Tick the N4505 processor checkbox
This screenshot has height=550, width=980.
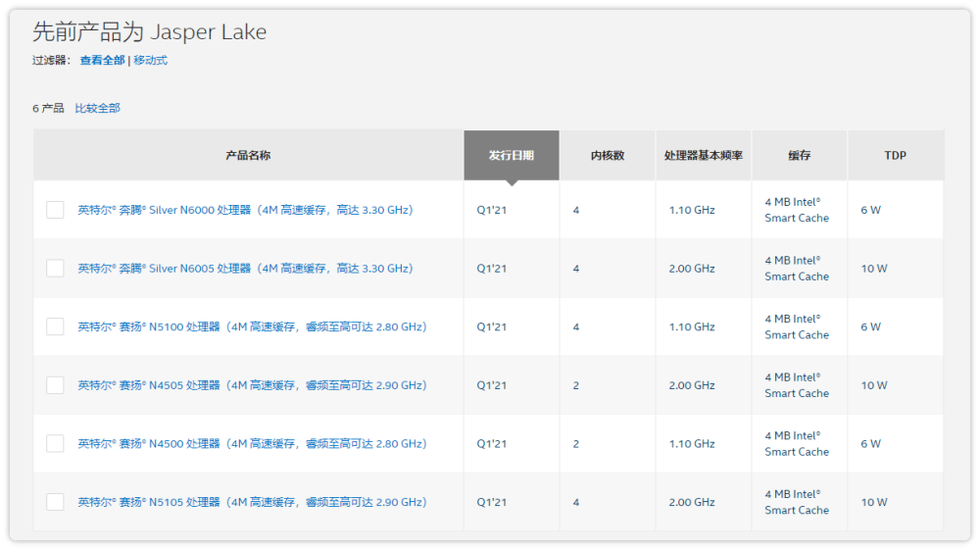pos(55,385)
